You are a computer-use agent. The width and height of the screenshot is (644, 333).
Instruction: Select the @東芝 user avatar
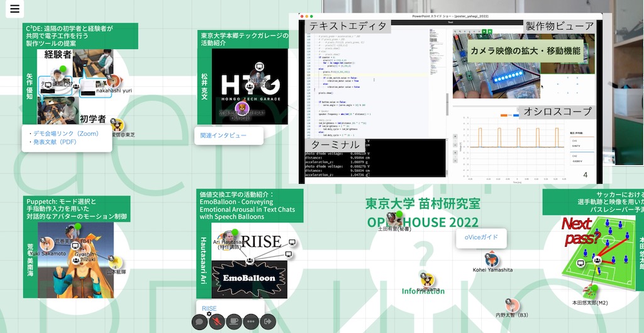[x=118, y=125]
